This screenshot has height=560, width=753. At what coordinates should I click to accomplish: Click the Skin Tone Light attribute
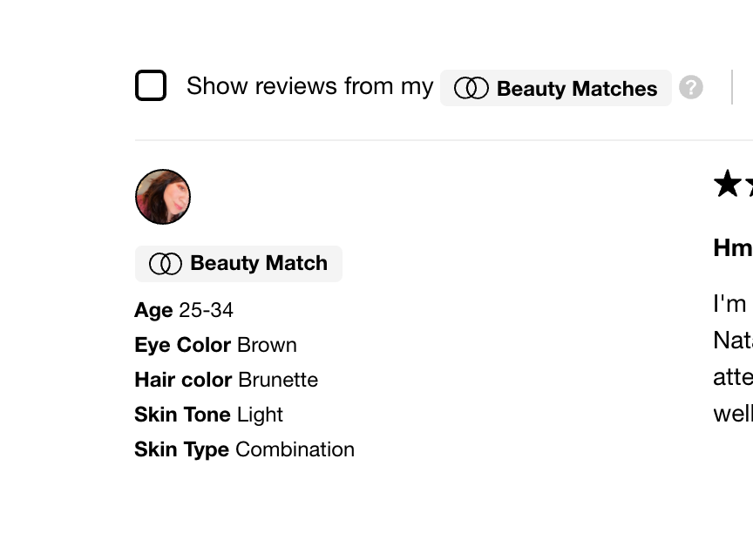(208, 415)
